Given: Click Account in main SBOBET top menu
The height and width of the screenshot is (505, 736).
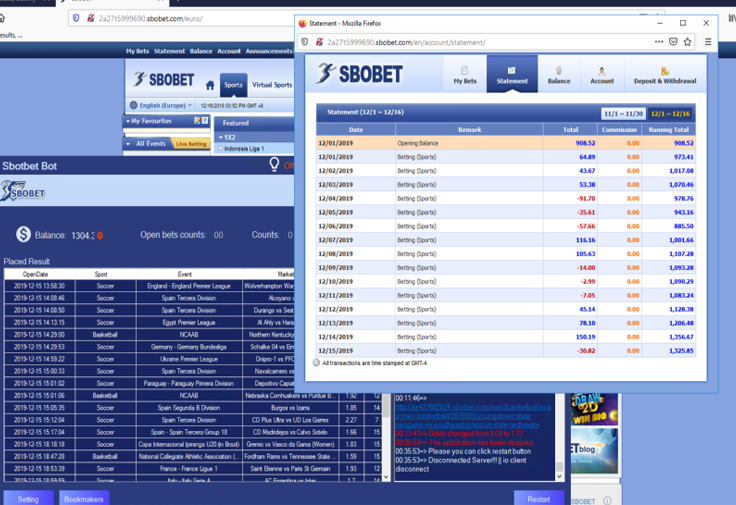Looking at the screenshot, I should (x=229, y=51).
